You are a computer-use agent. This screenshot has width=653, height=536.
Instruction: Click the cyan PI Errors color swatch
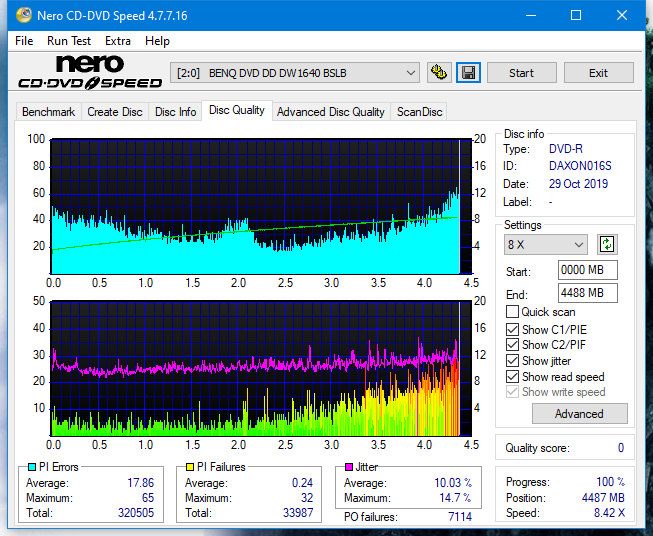click(32, 467)
